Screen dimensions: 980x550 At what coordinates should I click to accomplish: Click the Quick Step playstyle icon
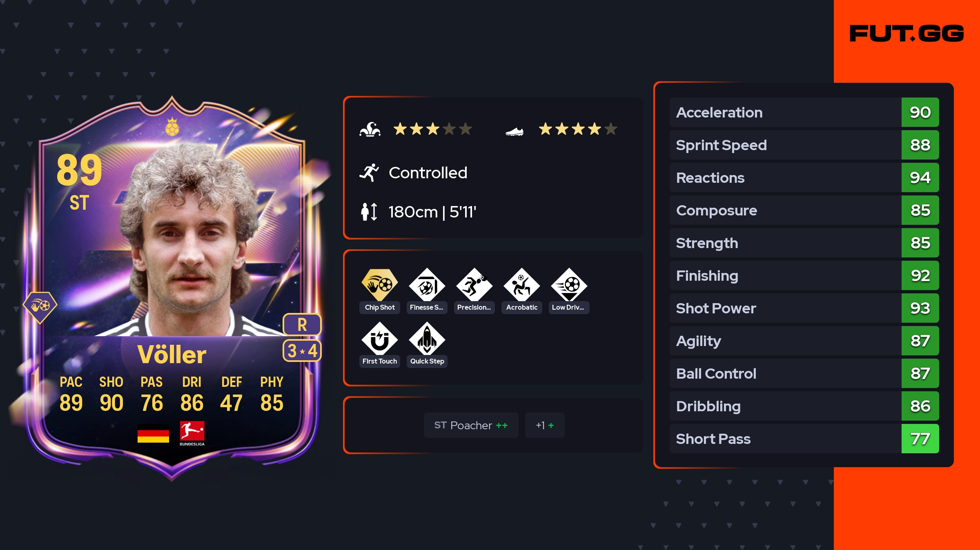[427, 339]
